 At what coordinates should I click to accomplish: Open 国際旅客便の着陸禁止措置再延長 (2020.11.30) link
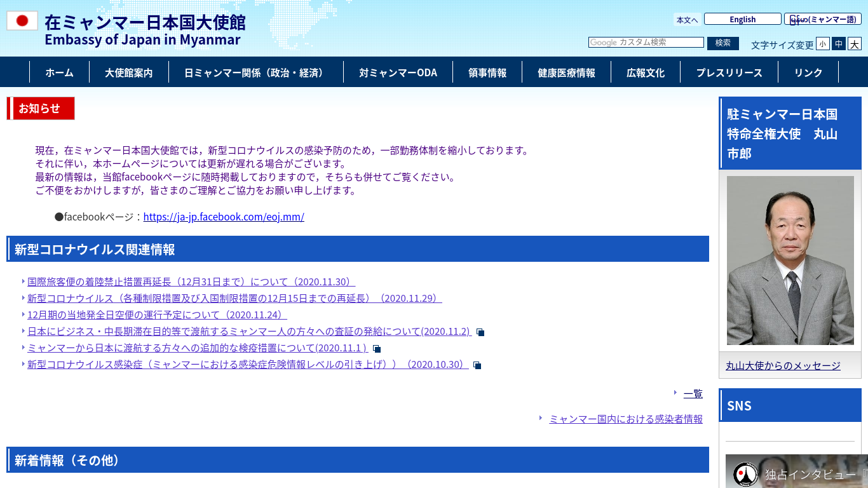tap(191, 282)
